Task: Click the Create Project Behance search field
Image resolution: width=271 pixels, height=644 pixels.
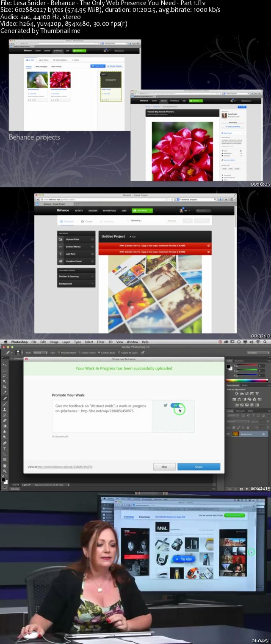Action: point(203,210)
